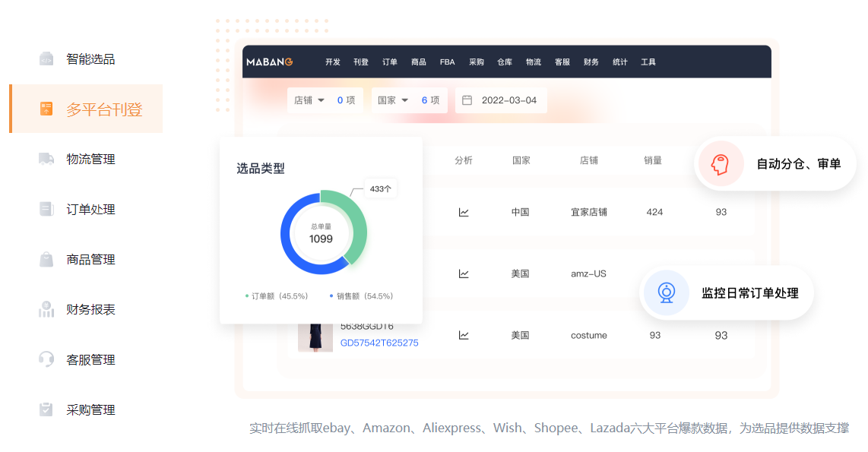Click the head icon of 自动分仓、审单

coord(721,164)
